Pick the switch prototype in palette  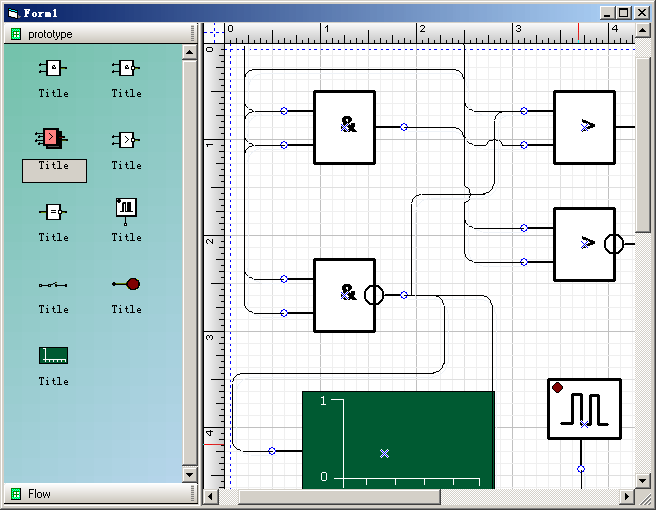[x=53, y=285]
